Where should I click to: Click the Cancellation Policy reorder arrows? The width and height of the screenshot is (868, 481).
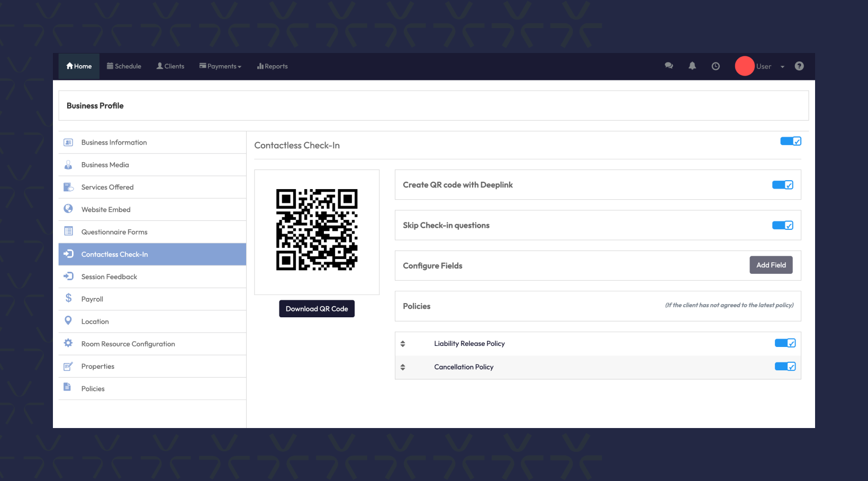(x=403, y=367)
